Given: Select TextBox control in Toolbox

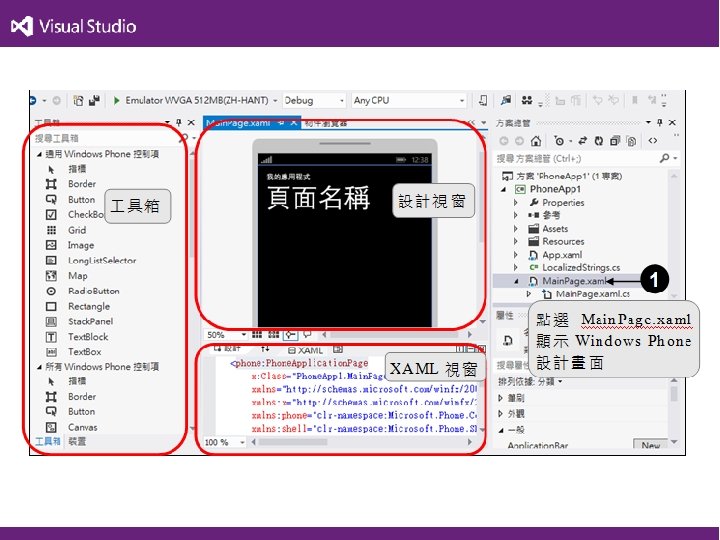Looking at the screenshot, I should 73,352.
